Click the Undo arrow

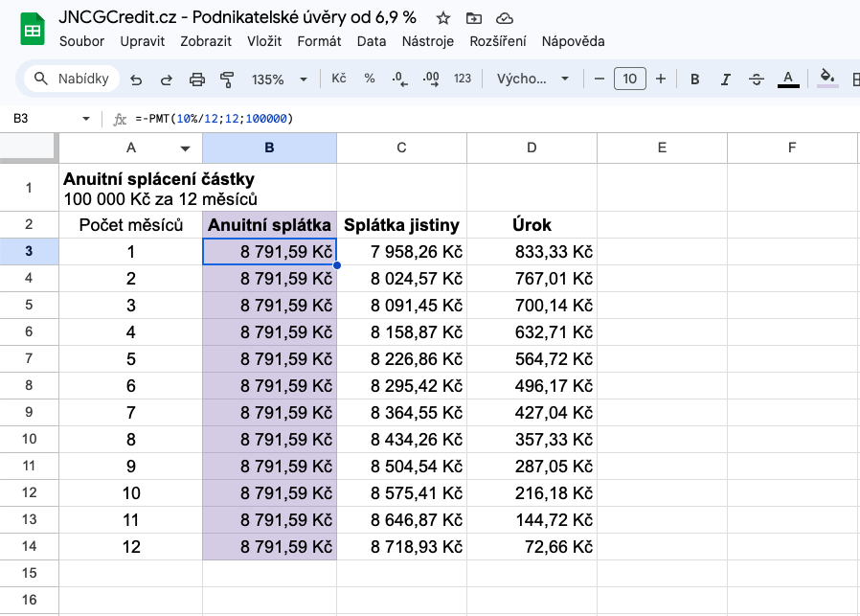coord(136,80)
